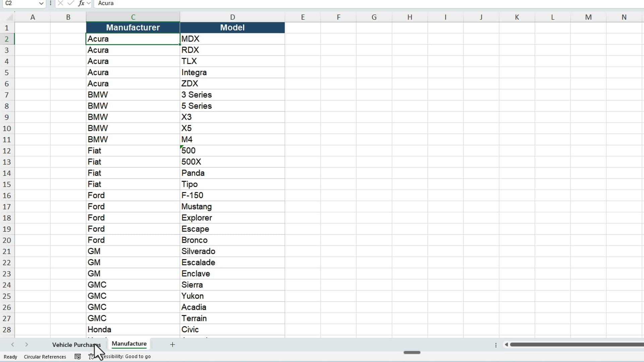The image size is (644, 362).
Task: Click the Manufacturer header cell
Action: click(133, 27)
